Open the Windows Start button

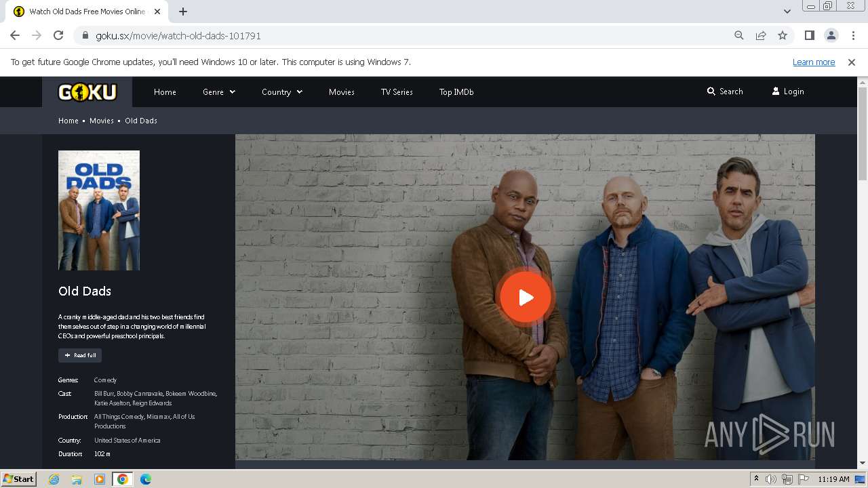pyautogui.click(x=18, y=479)
